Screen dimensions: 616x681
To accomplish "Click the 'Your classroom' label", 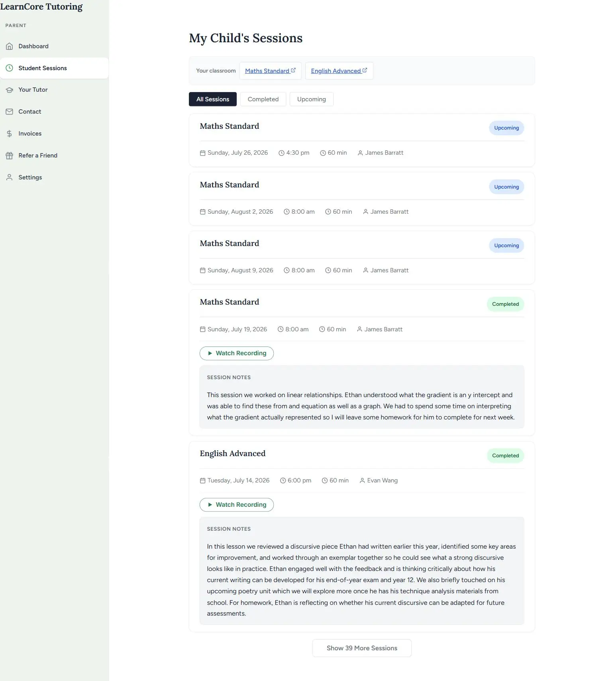I will tap(216, 71).
